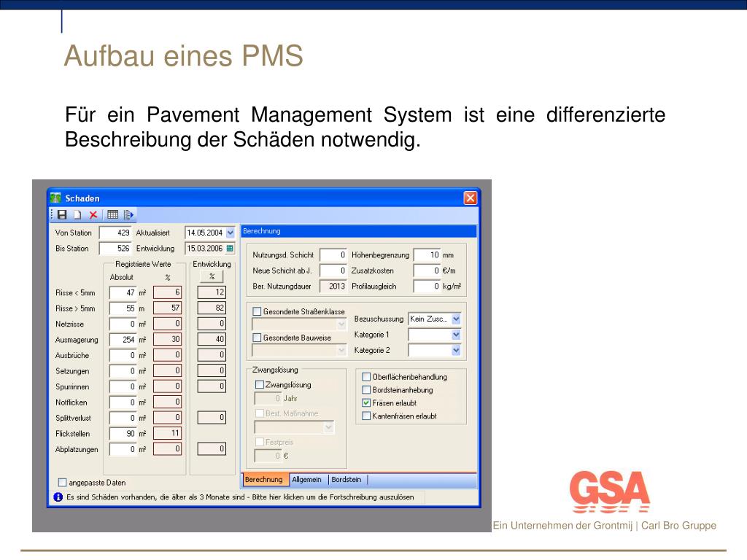
Task: Open the calendar icon next to Entwicklung
Action: coord(231,248)
